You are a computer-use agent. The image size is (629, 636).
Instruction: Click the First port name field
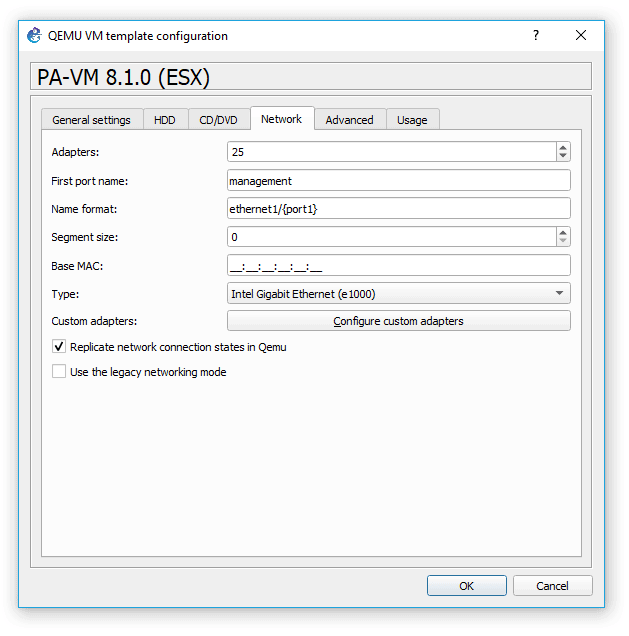coord(399,181)
